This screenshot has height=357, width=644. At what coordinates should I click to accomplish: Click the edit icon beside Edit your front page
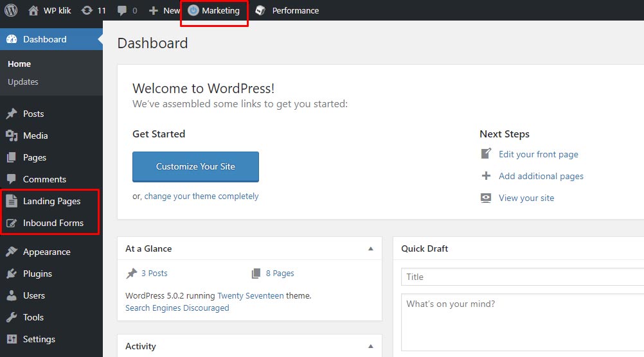(x=486, y=153)
